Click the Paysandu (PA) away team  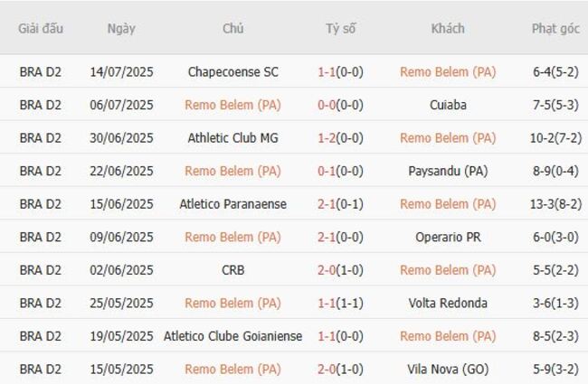tap(448, 171)
